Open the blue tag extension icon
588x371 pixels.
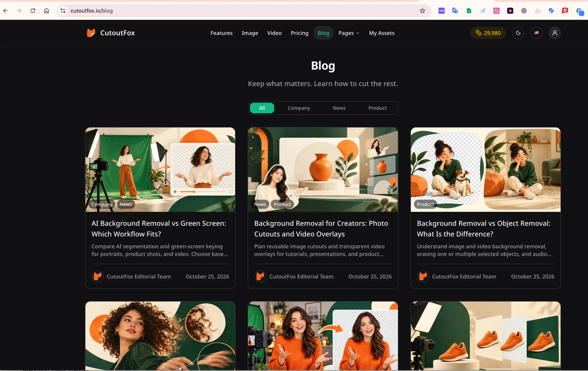pyautogui.click(x=551, y=10)
